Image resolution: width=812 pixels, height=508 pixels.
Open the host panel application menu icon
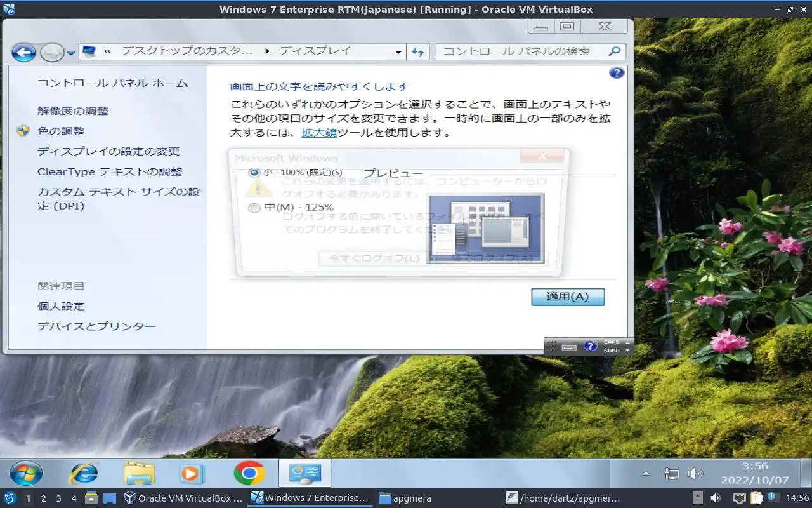point(10,498)
